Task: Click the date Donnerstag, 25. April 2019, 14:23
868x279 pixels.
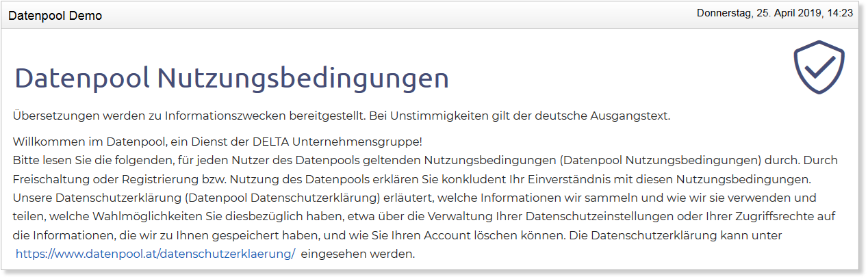Action: point(775,12)
